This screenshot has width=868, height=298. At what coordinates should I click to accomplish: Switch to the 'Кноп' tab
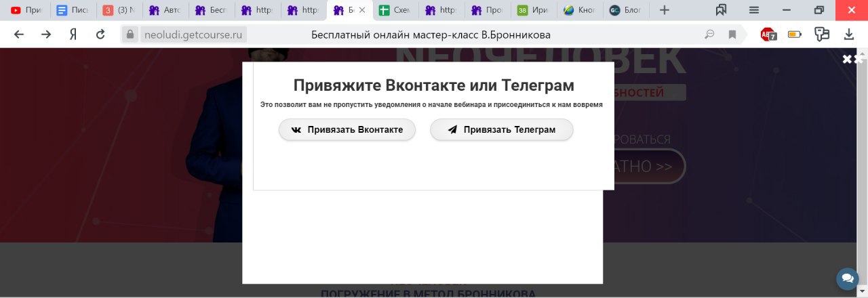580,10
